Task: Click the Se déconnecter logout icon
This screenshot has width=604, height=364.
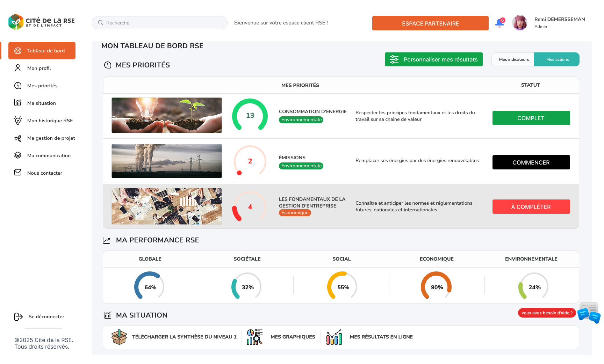Action: [18, 316]
